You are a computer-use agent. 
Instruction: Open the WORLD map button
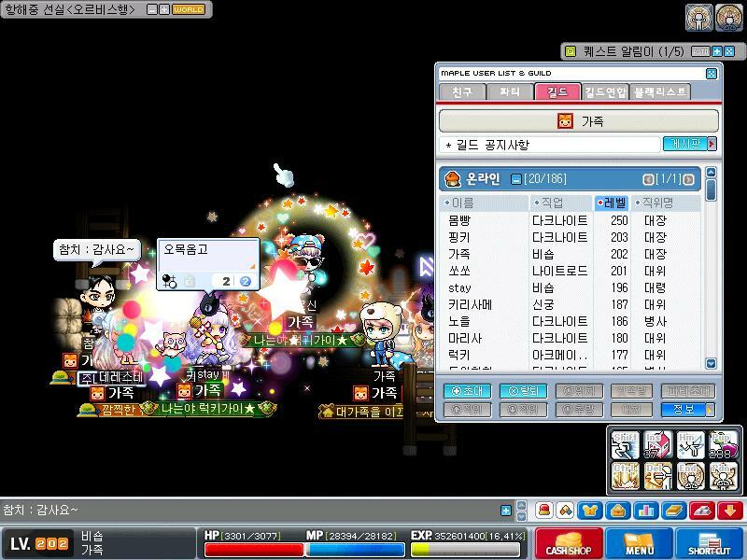[x=189, y=9]
